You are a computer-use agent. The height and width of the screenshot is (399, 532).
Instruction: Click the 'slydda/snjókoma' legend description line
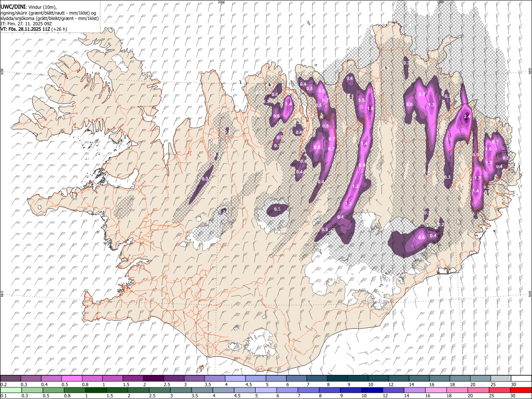tap(50, 18)
